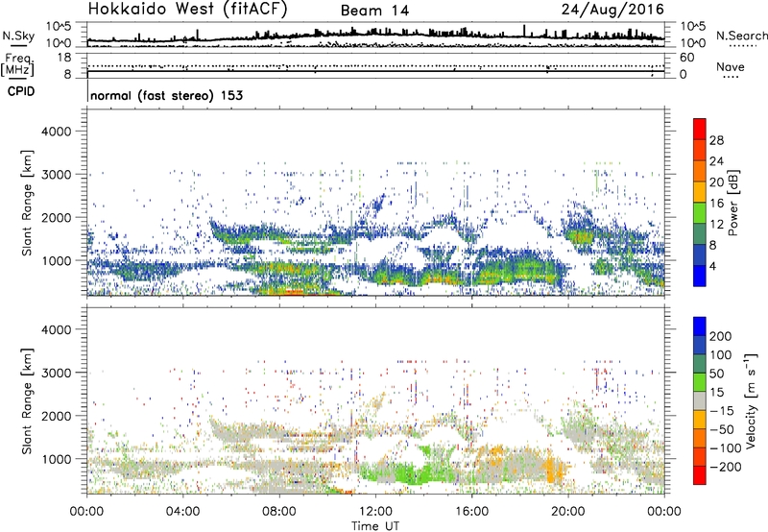Click the date '24/Aug/2016'

point(612,10)
